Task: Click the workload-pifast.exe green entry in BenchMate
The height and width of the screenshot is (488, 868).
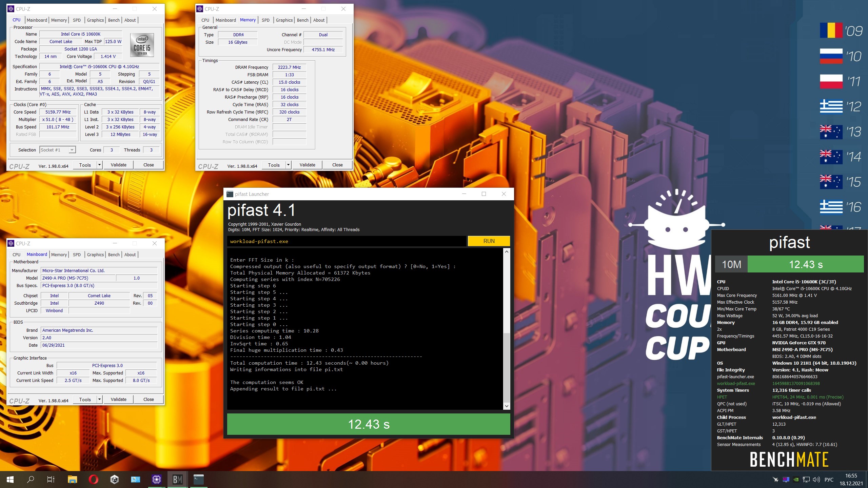Action: (x=736, y=384)
